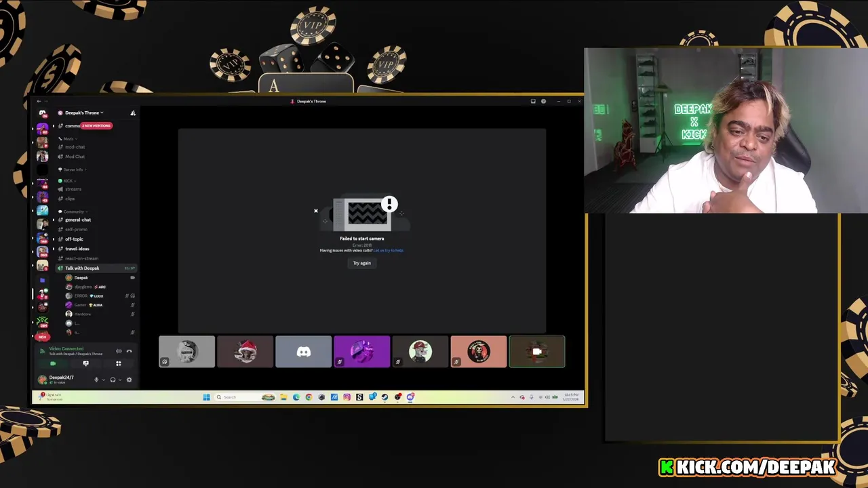Click the user with the ARC tag
The height and width of the screenshot is (488, 868).
tap(88, 287)
